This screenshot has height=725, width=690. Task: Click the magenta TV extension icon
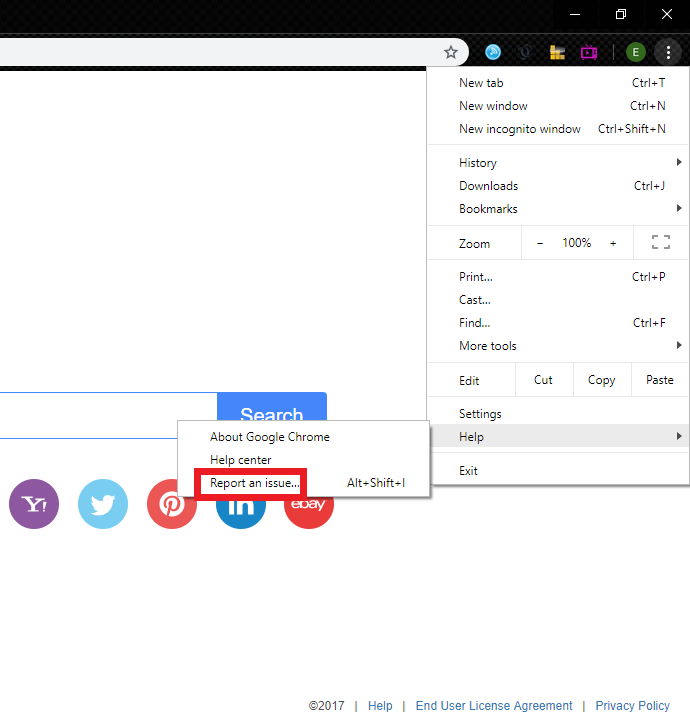tap(589, 52)
